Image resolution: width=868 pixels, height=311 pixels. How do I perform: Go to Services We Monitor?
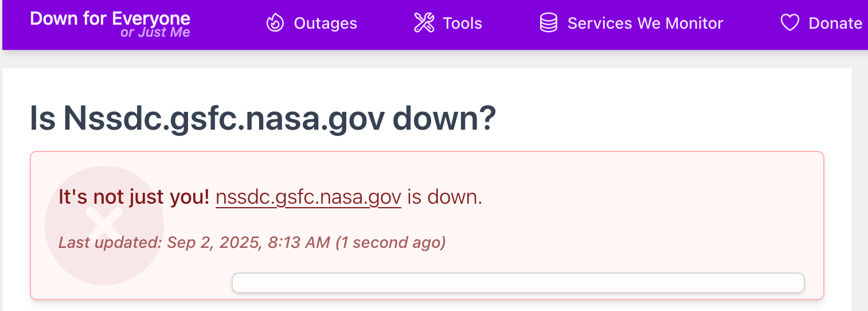tap(645, 24)
